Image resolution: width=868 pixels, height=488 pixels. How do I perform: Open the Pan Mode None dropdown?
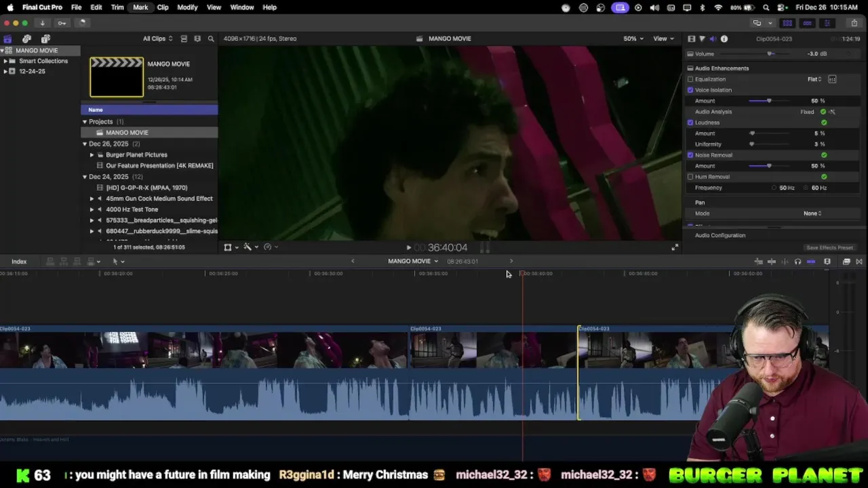coord(812,213)
